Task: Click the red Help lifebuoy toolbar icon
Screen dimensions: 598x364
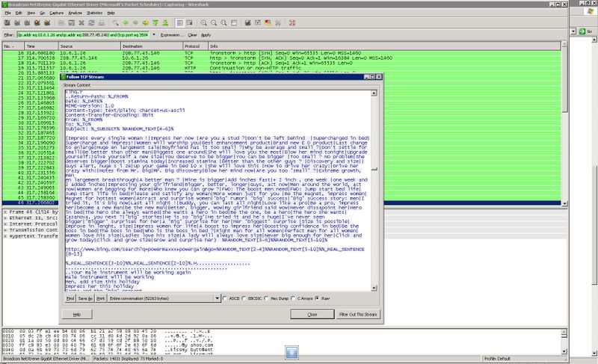Action: [292, 23]
